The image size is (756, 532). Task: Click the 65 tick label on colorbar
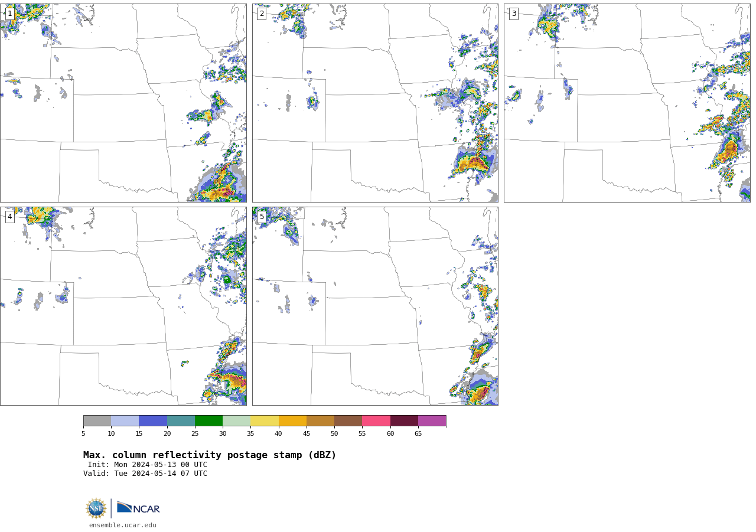(418, 434)
